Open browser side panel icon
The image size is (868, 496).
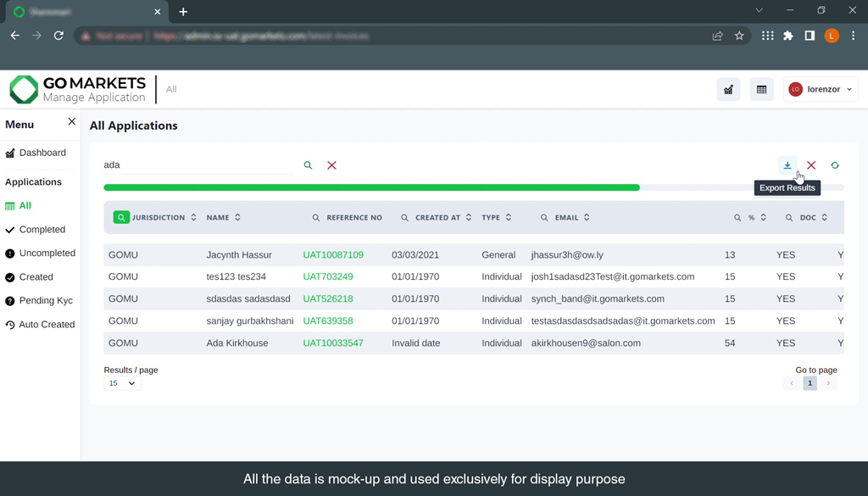[x=810, y=36]
